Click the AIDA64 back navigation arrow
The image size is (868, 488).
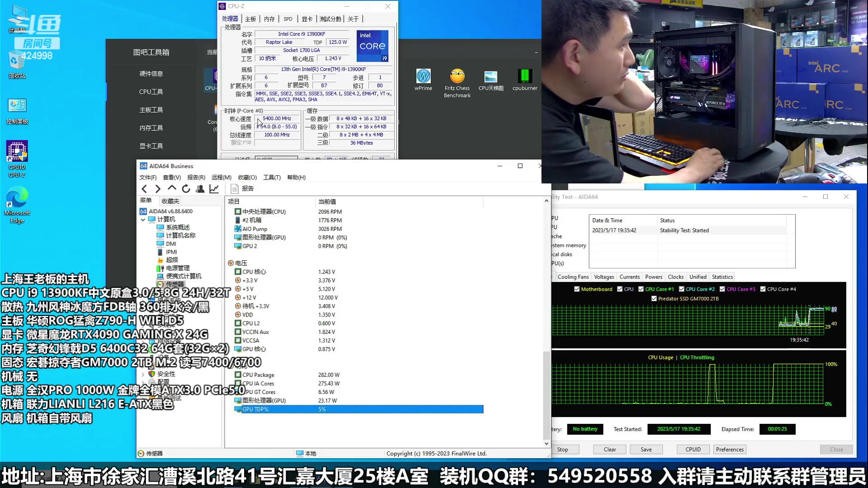144,189
